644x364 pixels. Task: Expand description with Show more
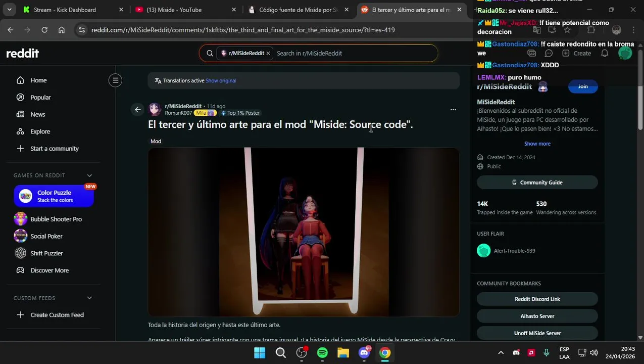[x=537, y=144]
